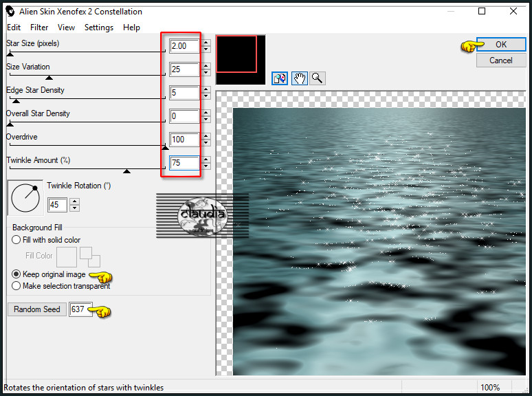Image resolution: width=532 pixels, height=396 pixels.
Task: Open the Help menu
Action: coord(131,27)
